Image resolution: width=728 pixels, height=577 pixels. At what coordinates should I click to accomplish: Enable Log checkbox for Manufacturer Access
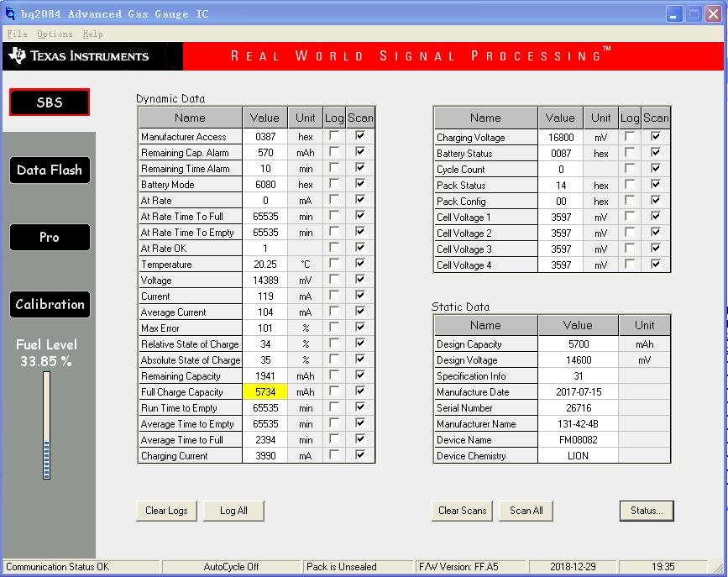point(334,136)
